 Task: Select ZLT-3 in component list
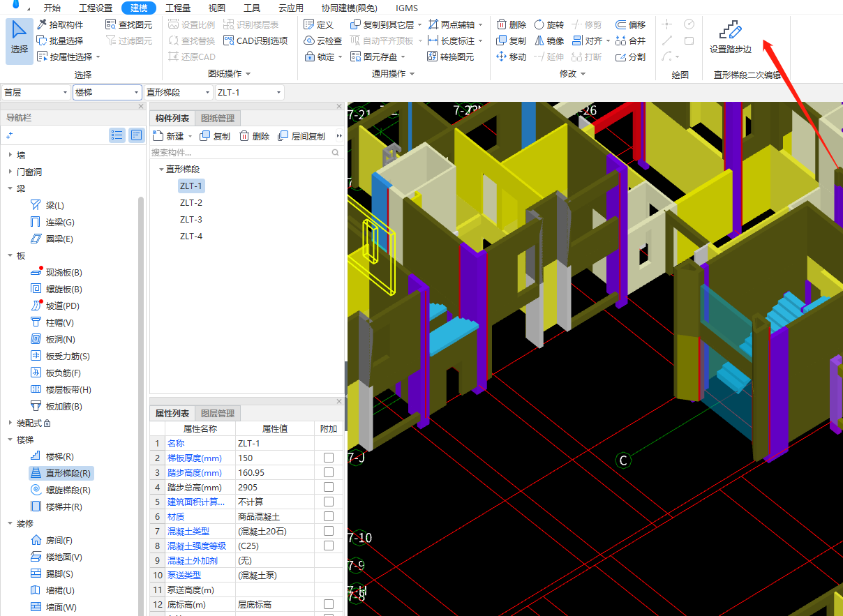[x=191, y=219]
